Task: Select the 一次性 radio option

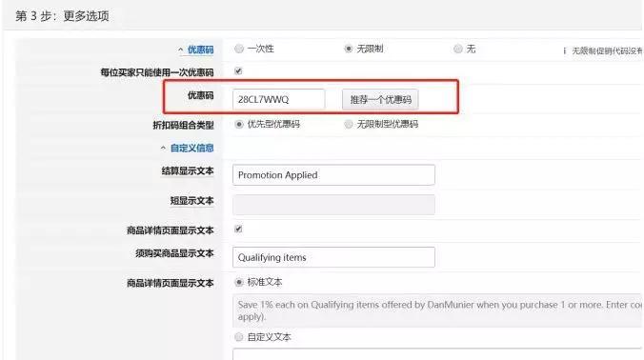Action: (239, 49)
